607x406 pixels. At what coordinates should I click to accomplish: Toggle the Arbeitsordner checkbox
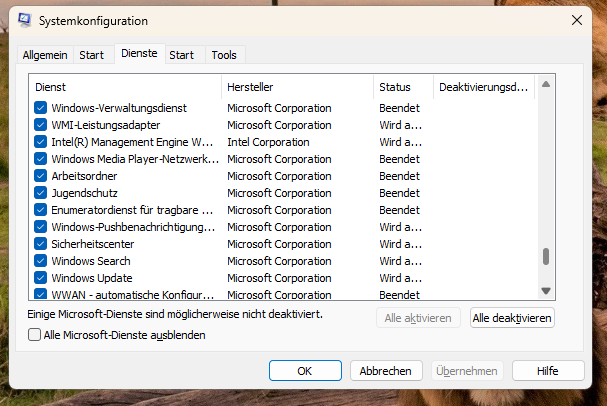tap(41, 176)
